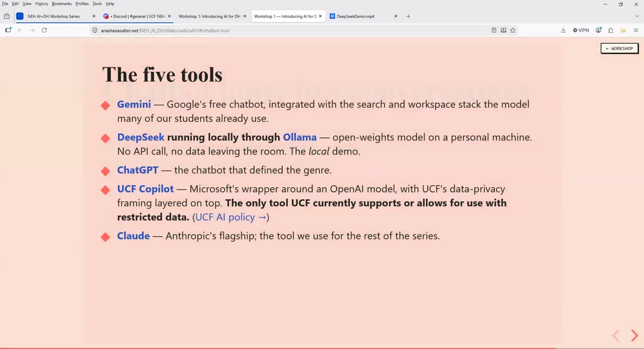Open the extensions puzzle icon
The height and width of the screenshot is (349, 644).
(x=611, y=30)
